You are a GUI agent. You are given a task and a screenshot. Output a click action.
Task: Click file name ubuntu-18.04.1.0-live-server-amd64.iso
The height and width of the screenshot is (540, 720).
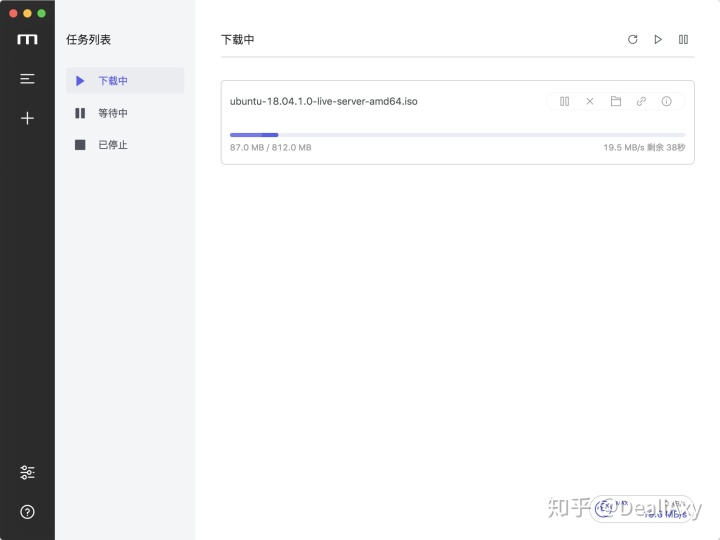(x=324, y=101)
